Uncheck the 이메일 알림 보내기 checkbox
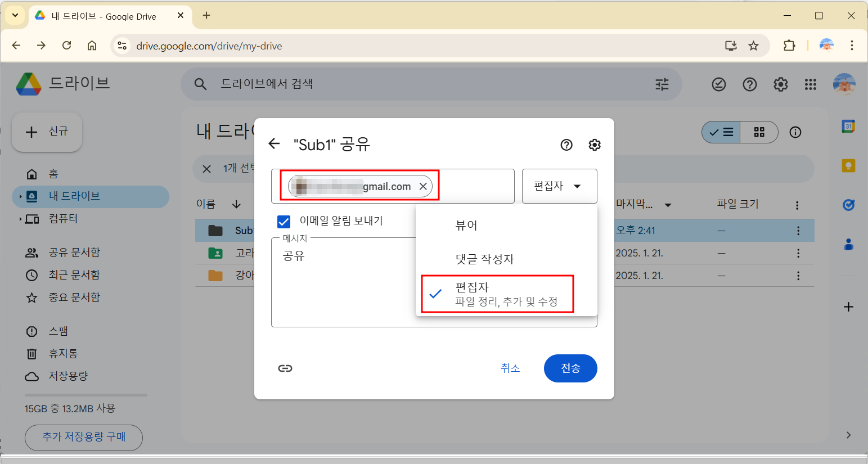 coord(284,222)
